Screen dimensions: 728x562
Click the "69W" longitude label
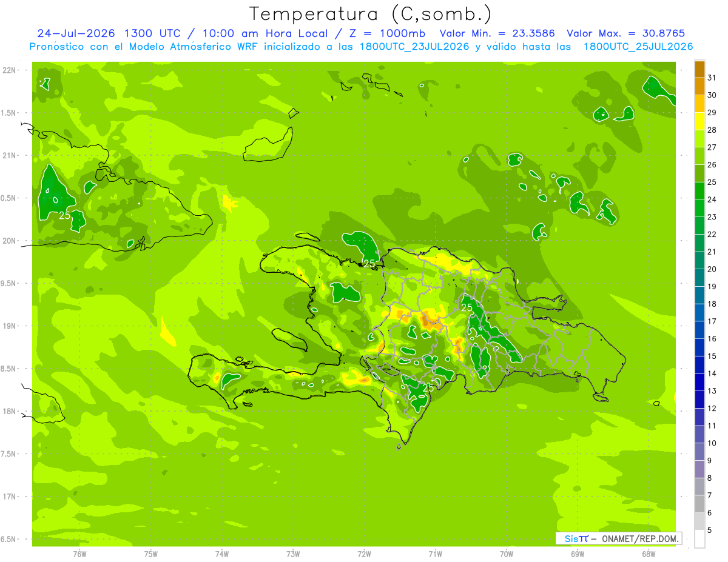tap(577, 554)
